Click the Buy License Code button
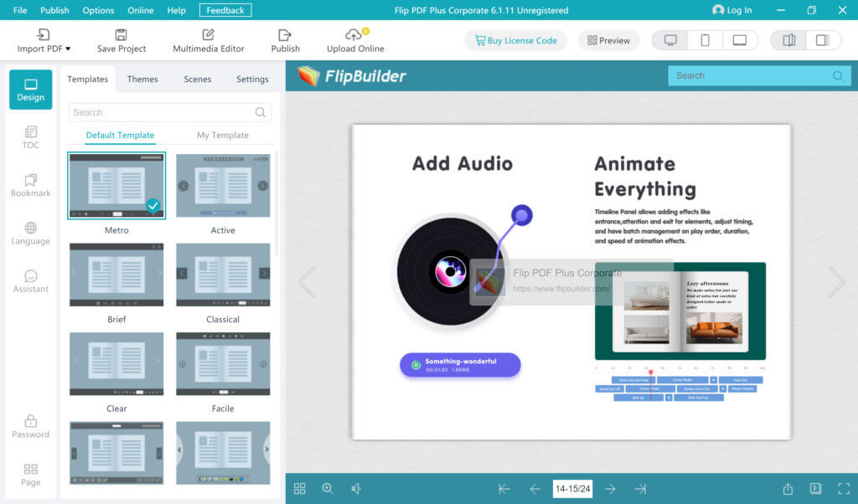858x504 pixels. 515,40
